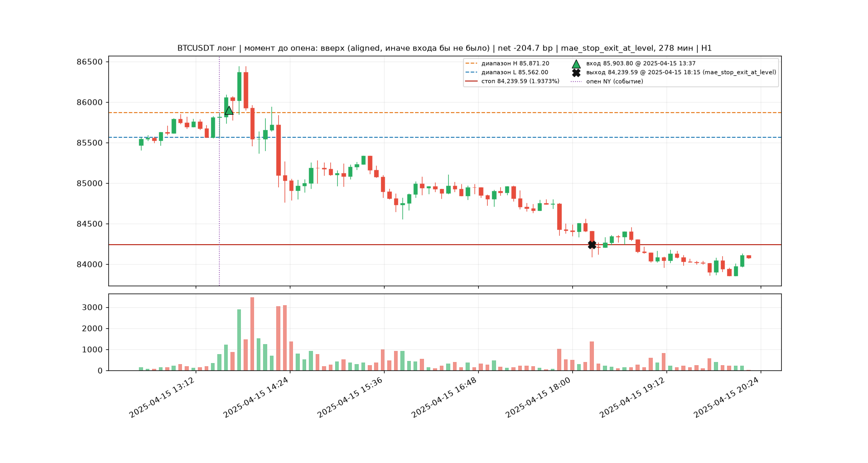Screen dimensions: 868x463
Task: Click the 85000 price axis label
Action: [89, 184]
